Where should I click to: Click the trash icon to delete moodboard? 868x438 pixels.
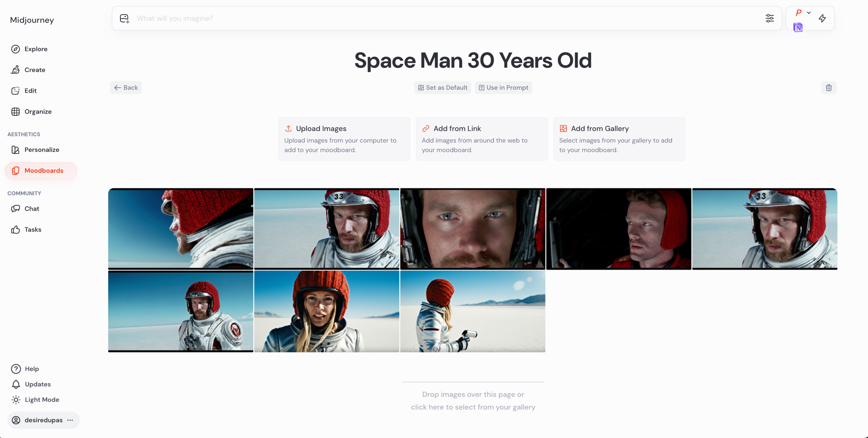[x=828, y=88]
